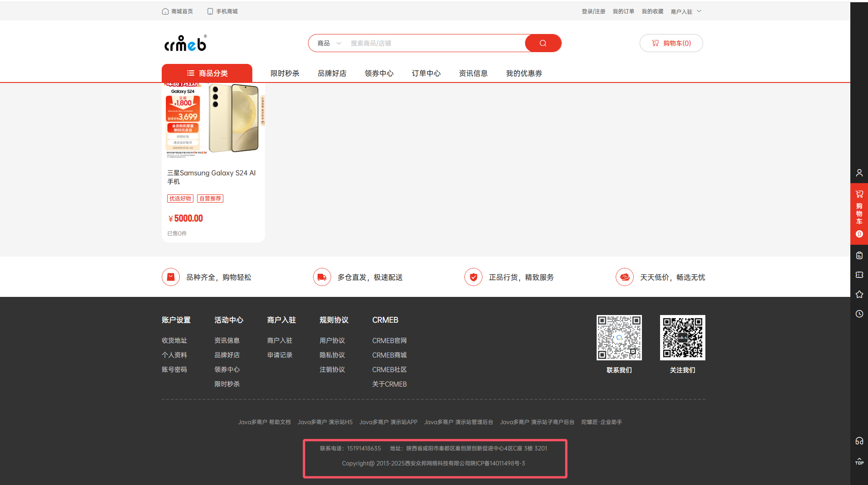Click the red search magnifier button
Screen dimensions: 868x485
(543, 43)
